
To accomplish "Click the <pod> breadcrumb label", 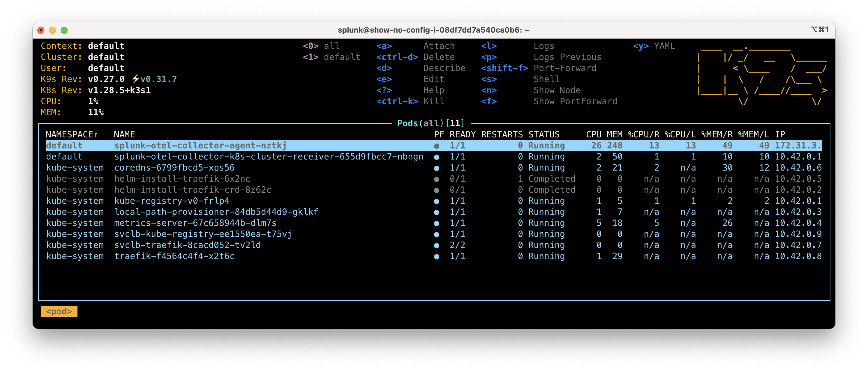I will pos(59,311).
